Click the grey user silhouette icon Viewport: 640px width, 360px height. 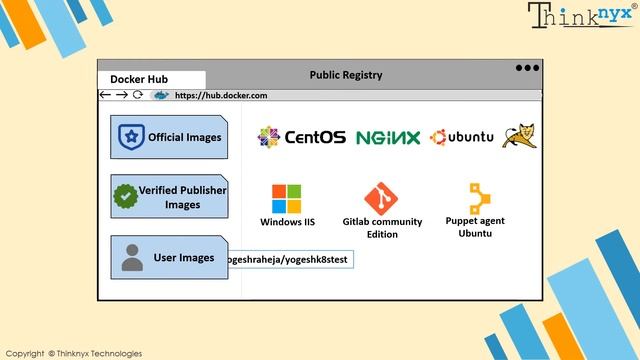pos(132,258)
